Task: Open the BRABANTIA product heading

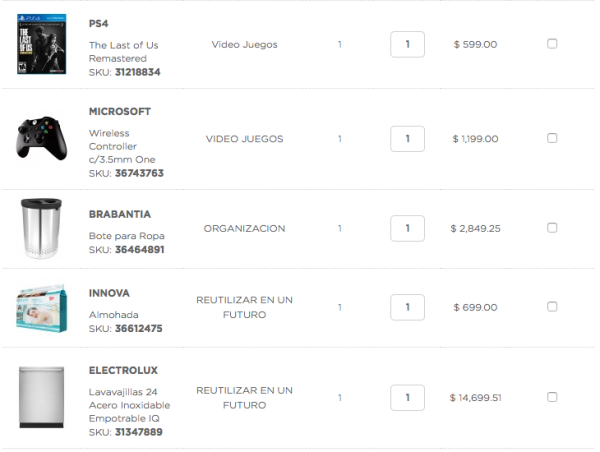Action: point(120,214)
